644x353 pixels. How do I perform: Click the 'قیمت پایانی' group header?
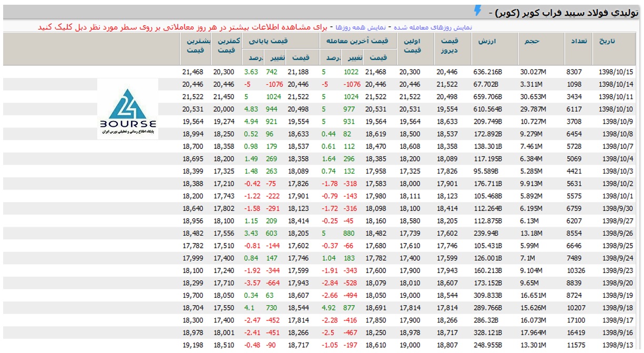point(280,41)
